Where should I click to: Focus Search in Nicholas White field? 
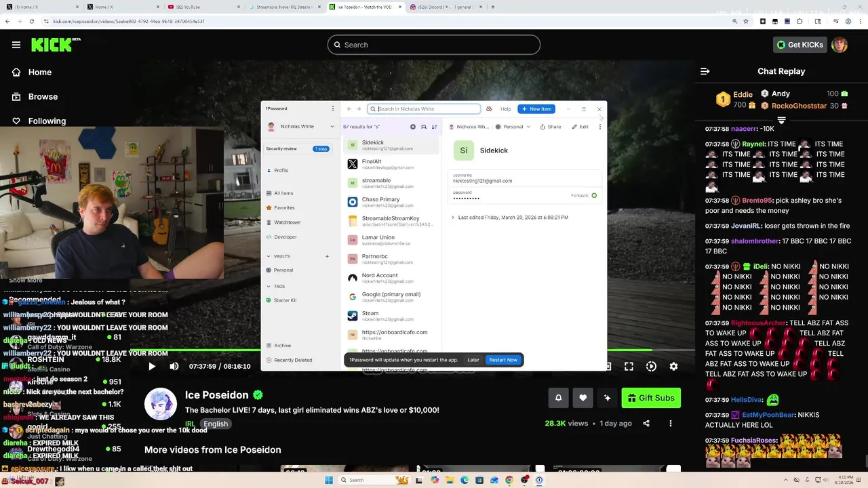point(424,108)
